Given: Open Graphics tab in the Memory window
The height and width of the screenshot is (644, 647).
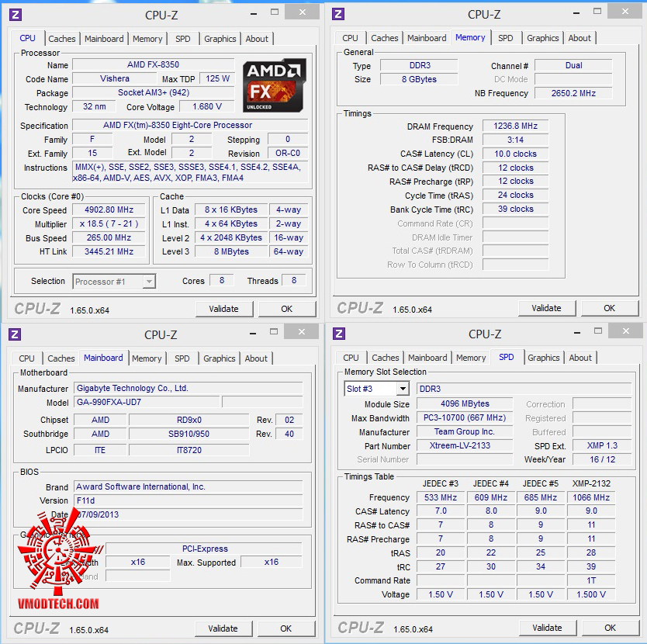Looking at the screenshot, I should tap(542, 38).
